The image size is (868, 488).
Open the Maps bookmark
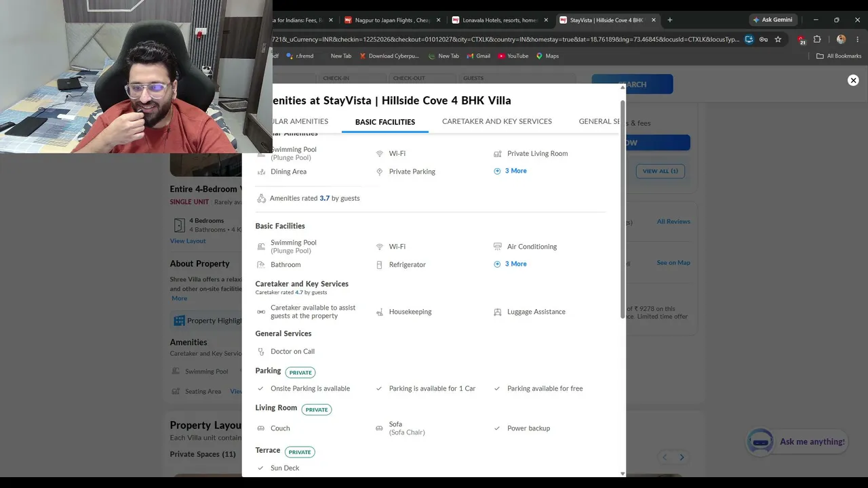coord(547,56)
